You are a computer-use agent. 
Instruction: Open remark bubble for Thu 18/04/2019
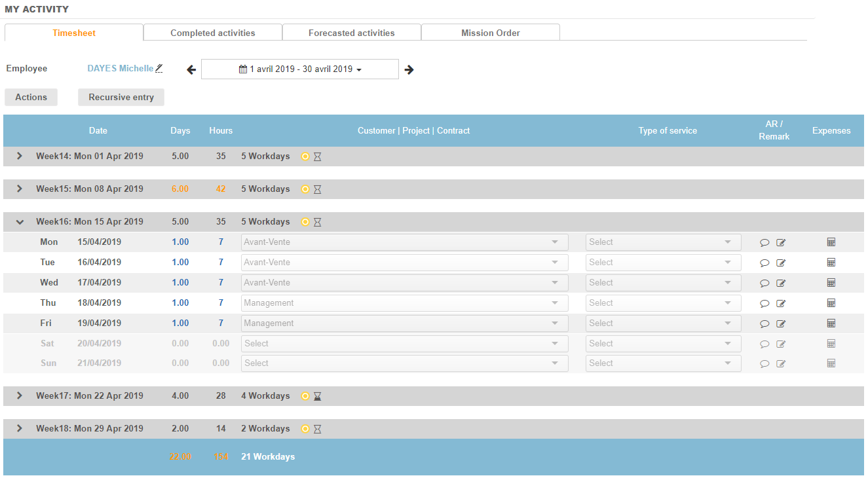click(764, 304)
